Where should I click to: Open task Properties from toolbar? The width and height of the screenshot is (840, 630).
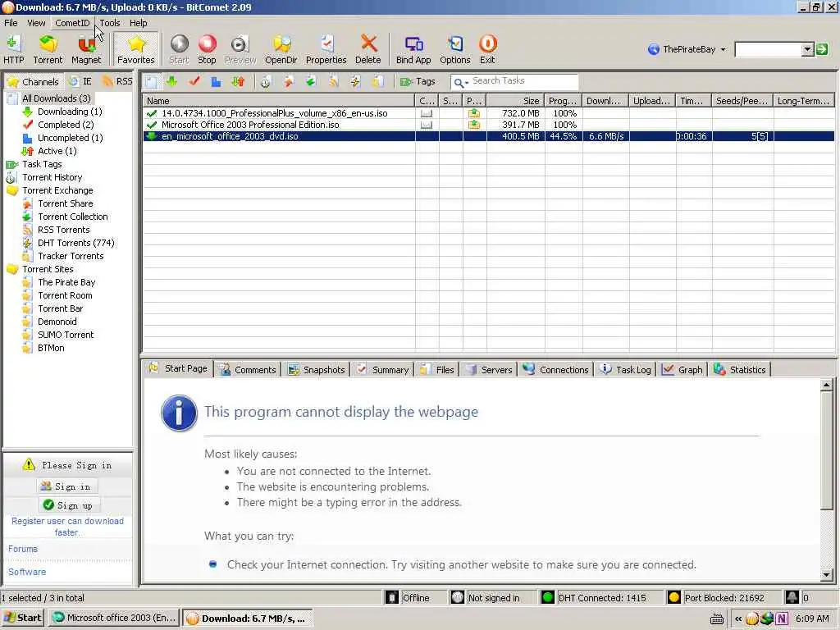326,49
